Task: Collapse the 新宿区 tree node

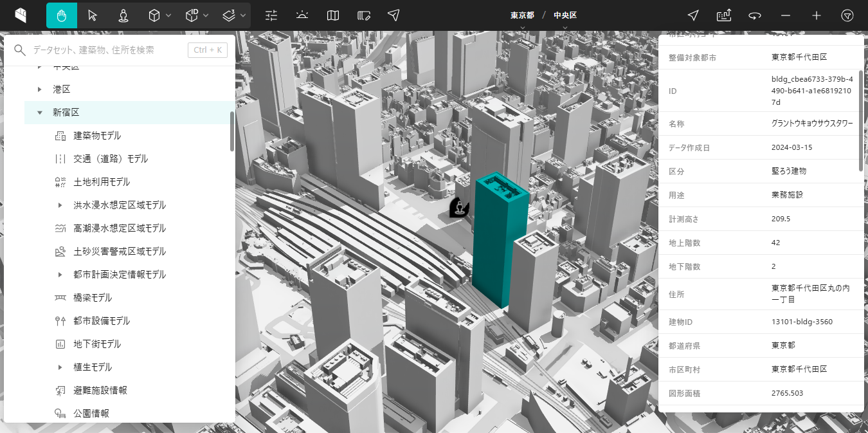Action: pos(40,113)
